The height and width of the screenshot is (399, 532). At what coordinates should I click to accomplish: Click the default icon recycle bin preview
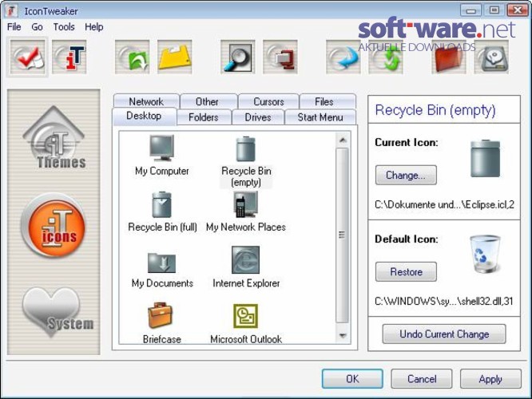point(485,255)
